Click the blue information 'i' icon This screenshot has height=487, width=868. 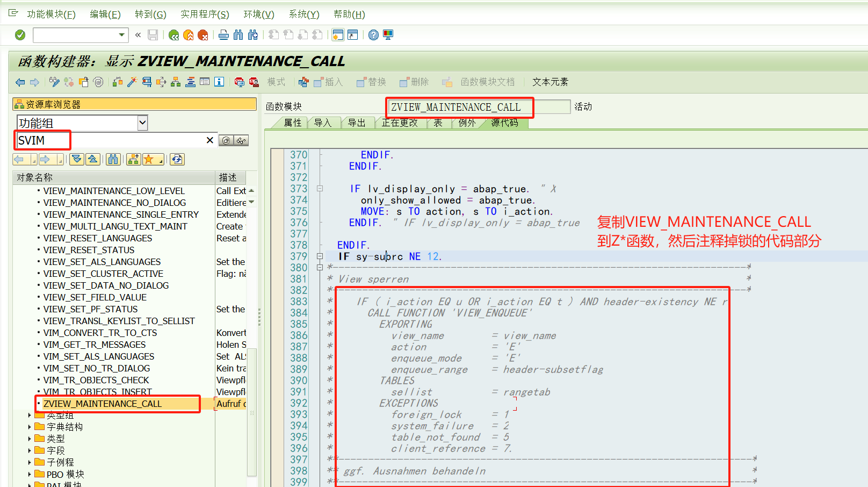(x=219, y=82)
